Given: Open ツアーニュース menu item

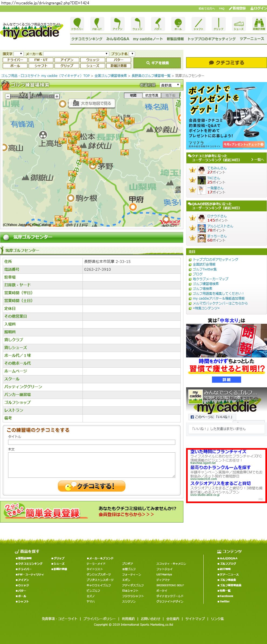Looking at the screenshot, I should point(252,39).
